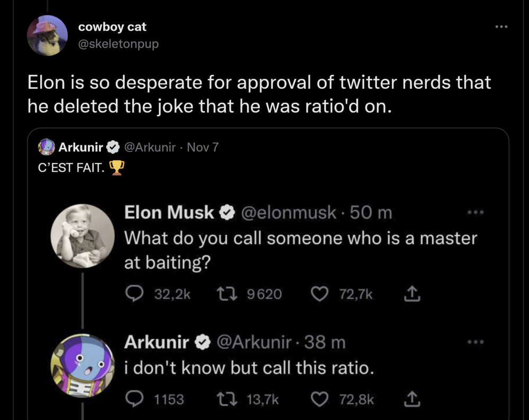Click the @elonmusk handle
Screen dimensions: 529x420
[289, 213]
